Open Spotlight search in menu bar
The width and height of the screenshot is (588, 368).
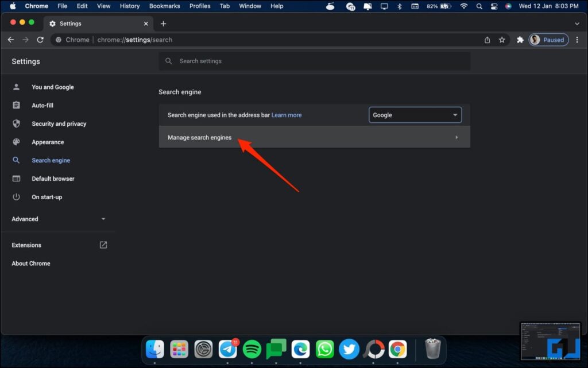click(479, 6)
